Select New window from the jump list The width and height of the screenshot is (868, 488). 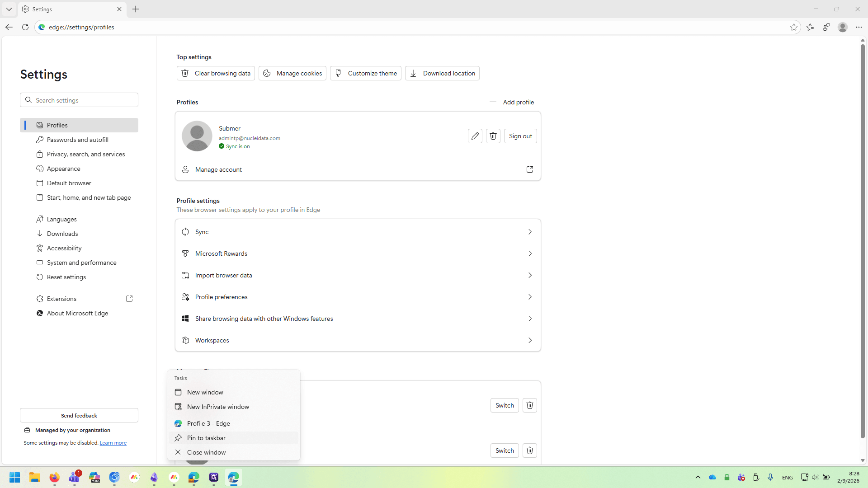234,392
